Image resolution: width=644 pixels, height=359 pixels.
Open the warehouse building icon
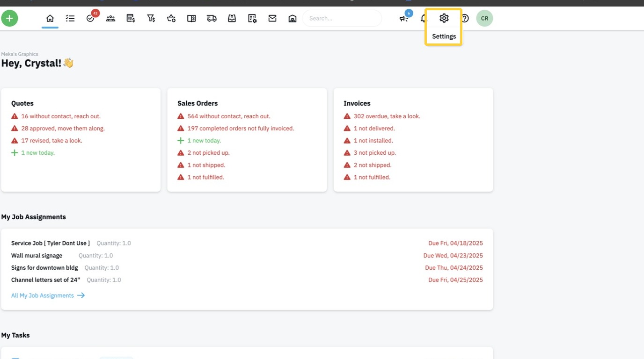(293, 18)
